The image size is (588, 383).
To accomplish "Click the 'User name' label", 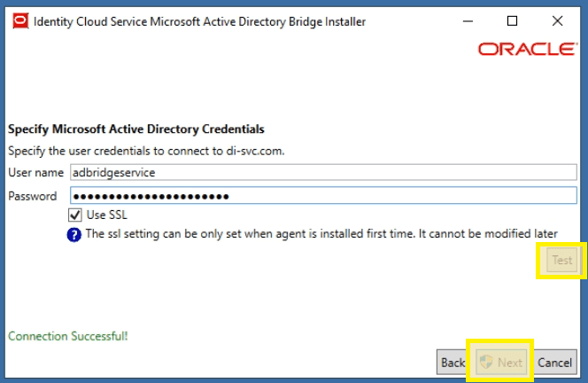I will tap(36, 172).
